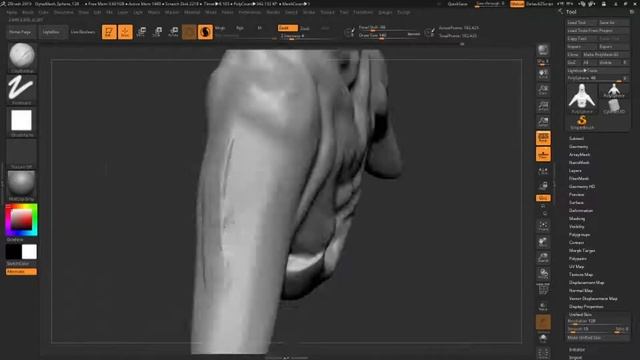Click the Xpose icon at shelf bottom

click(543, 353)
